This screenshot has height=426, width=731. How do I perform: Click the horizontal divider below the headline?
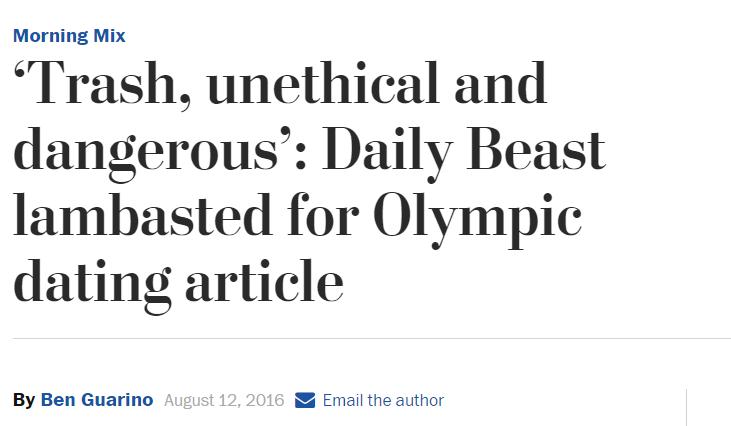[x=372, y=338]
